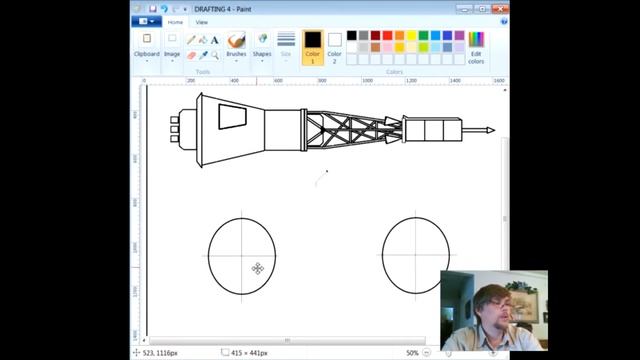Click the right circle drawing on canvas

(x=416, y=255)
